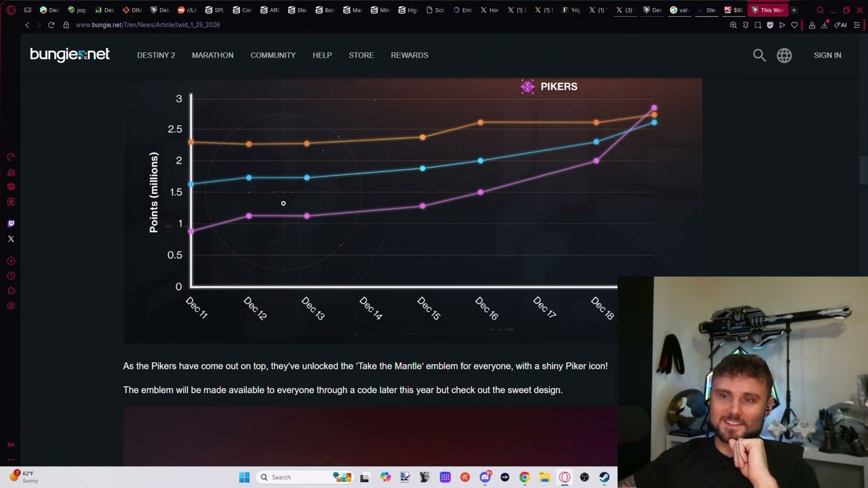
Task: Click the 'Take the Mantle' emblem sentence
Action: 365,366
